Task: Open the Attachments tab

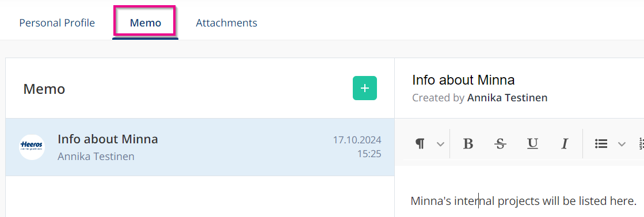Action: (x=226, y=22)
